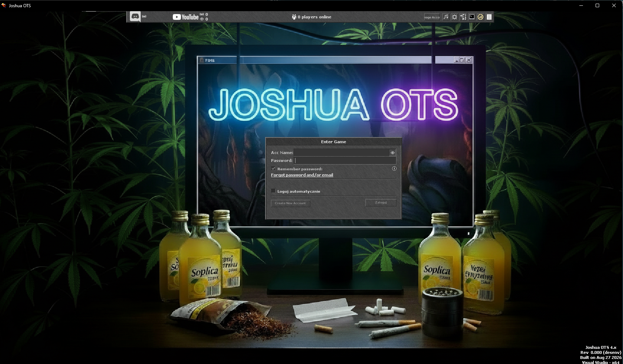Click the Enter Game title bar
The image size is (623, 364).
pos(333,142)
